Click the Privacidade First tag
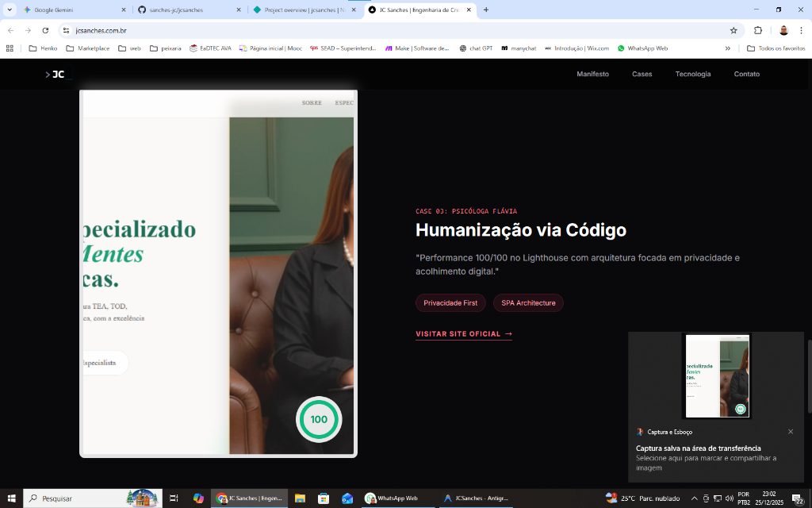 [x=450, y=302]
